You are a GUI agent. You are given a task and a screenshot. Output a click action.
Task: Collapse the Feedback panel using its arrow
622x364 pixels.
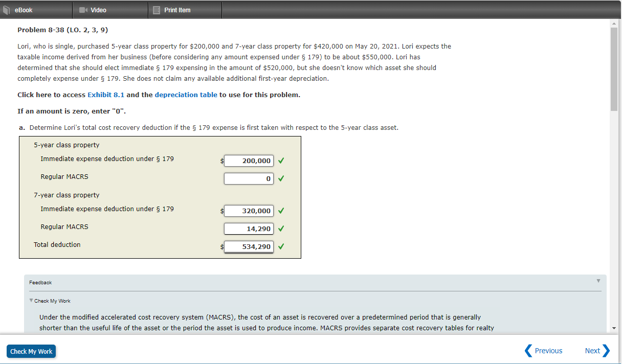click(x=598, y=282)
